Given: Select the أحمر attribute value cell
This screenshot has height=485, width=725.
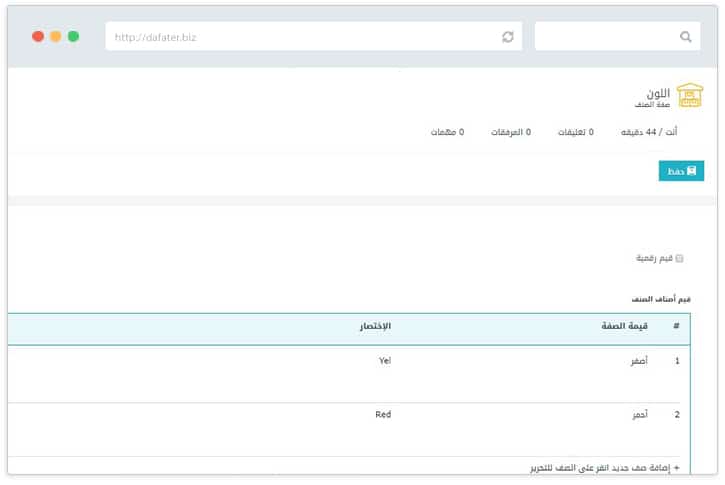Looking at the screenshot, I should pos(637,414).
